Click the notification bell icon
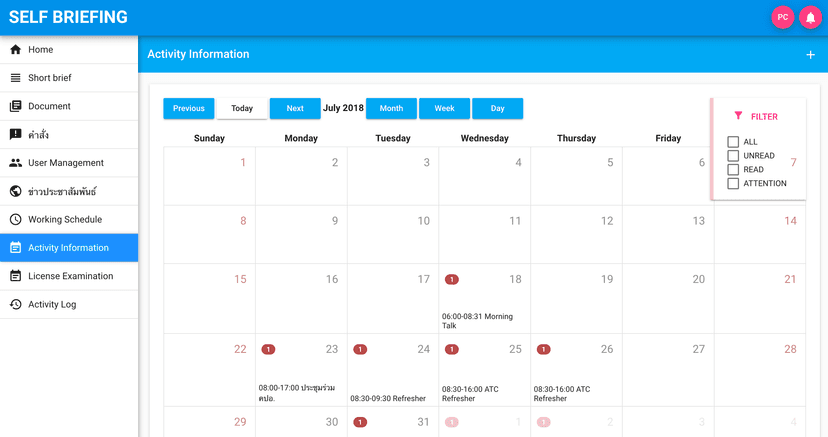This screenshot has height=437, width=828. [810, 18]
